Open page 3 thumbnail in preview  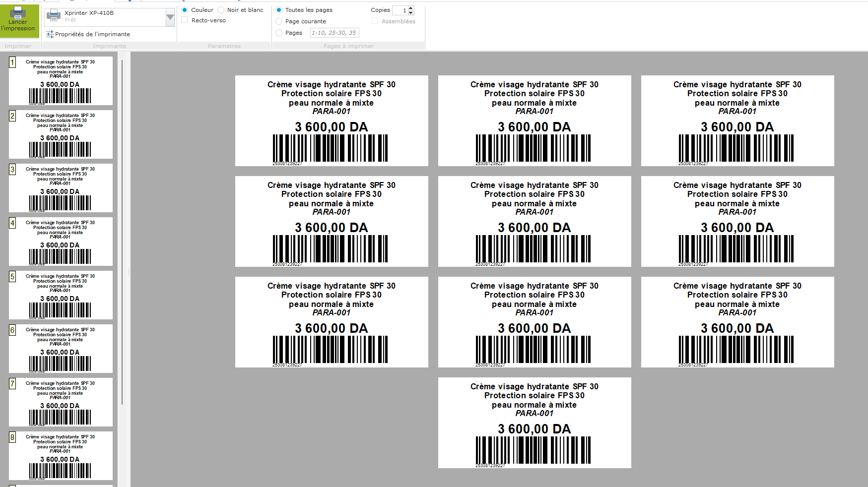61,188
